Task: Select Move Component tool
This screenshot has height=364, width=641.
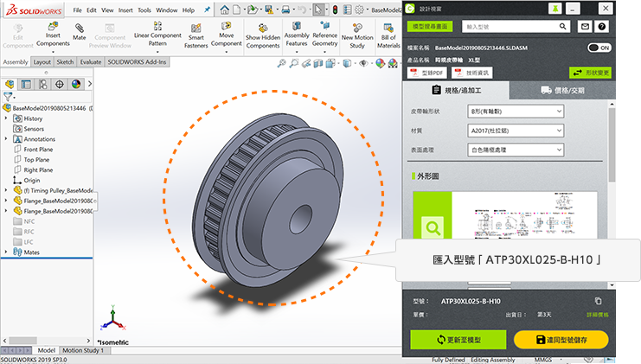Action: (226, 35)
